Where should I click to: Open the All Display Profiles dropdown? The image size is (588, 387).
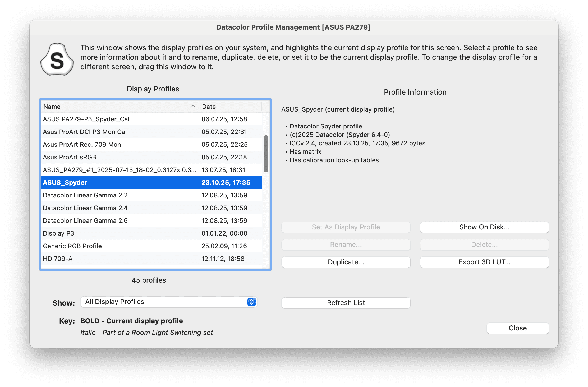(169, 302)
